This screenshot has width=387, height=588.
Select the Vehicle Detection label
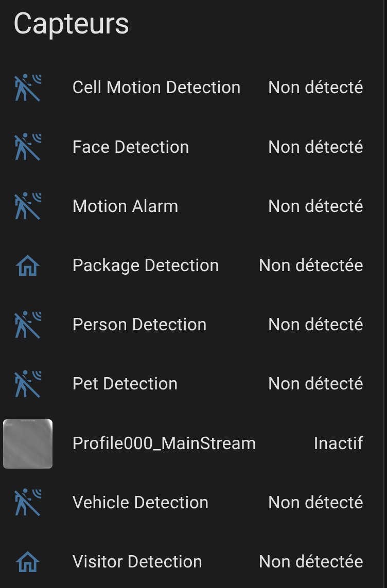[x=140, y=503]
